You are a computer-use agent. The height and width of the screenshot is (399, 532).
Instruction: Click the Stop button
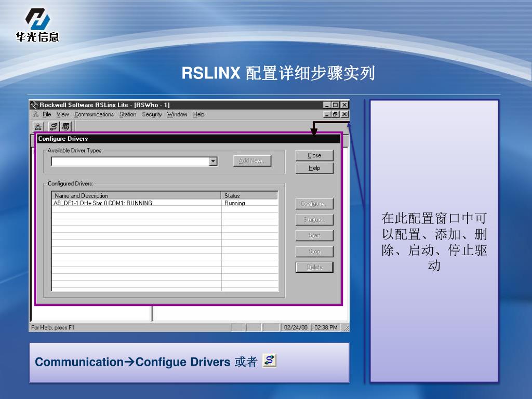(314, 251)
